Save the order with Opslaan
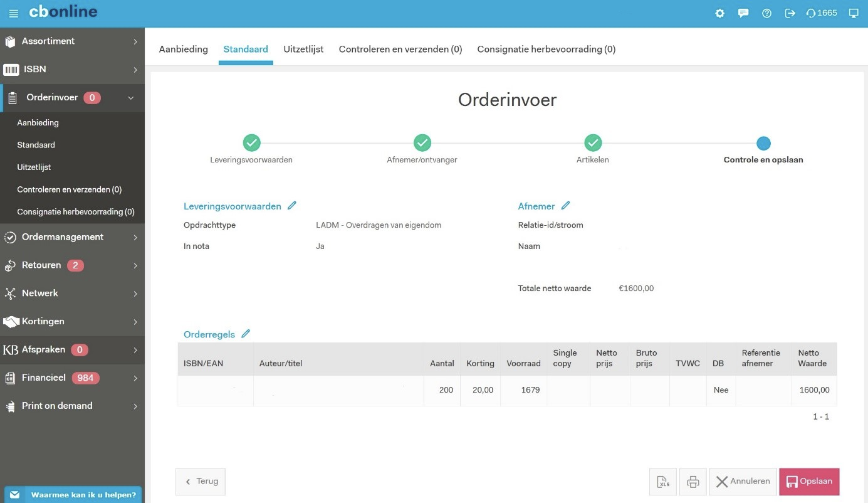Screen dimensions: 868x503 point(809,482)
